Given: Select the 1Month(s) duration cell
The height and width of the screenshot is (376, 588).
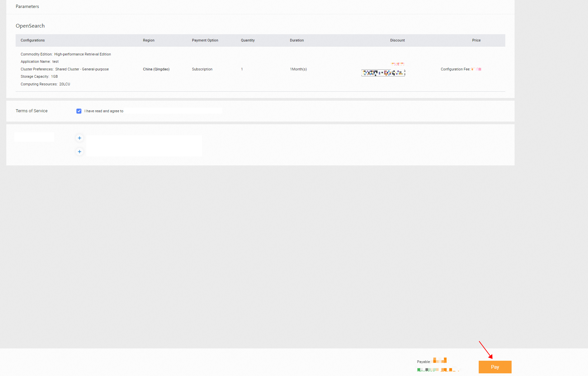Looking at the screenshot, I should pyautogui.click(x=298, y=69).
